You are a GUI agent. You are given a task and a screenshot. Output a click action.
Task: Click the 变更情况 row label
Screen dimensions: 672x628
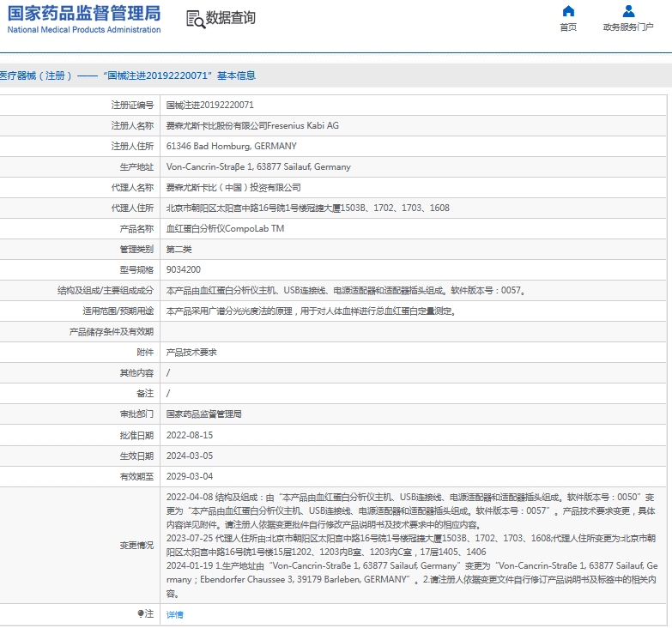point(136,546)
